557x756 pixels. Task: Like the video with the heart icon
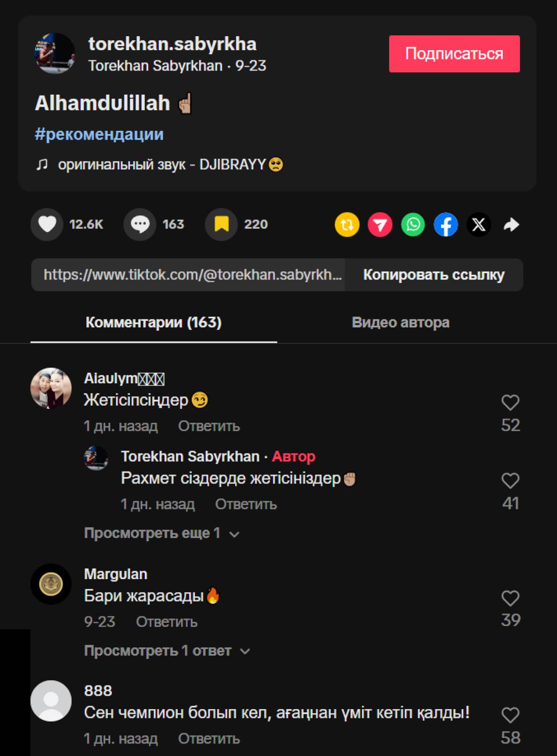(47, 225)
